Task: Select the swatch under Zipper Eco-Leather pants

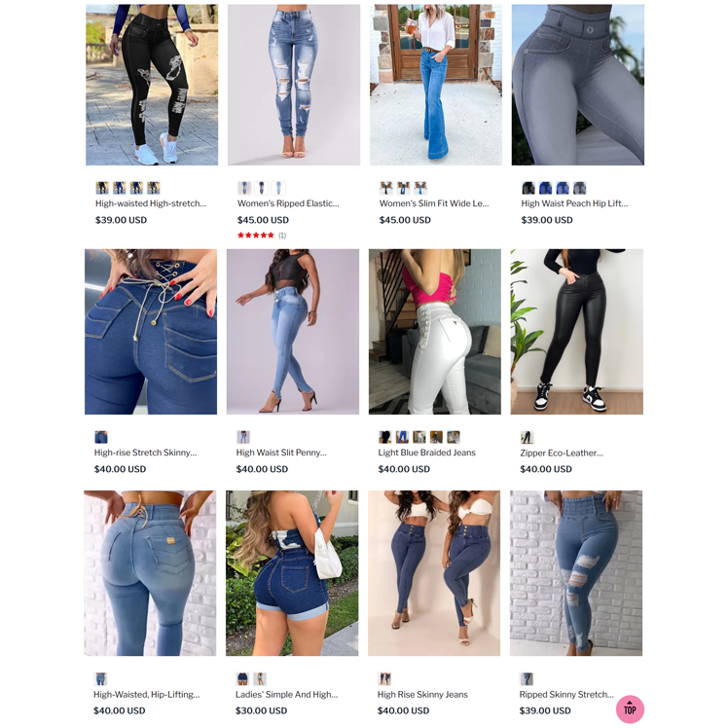Action: click(527, 437)
